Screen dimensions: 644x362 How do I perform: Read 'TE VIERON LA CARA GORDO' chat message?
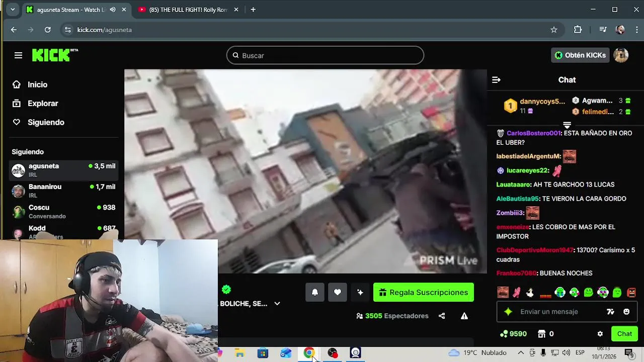[584, 199]
